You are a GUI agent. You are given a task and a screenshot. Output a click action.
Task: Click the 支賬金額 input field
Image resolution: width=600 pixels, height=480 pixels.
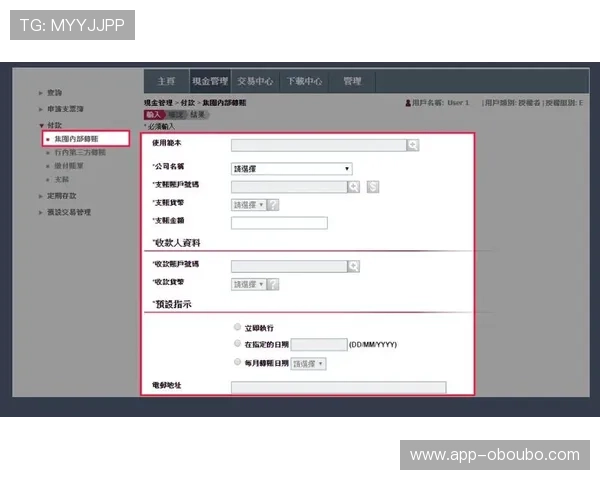pyautogui.click(x=279, y=223)
